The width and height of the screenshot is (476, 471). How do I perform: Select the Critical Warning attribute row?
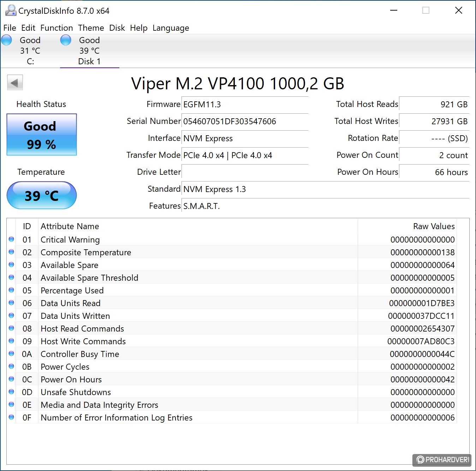pyautogui.click(x=232, y=239)
